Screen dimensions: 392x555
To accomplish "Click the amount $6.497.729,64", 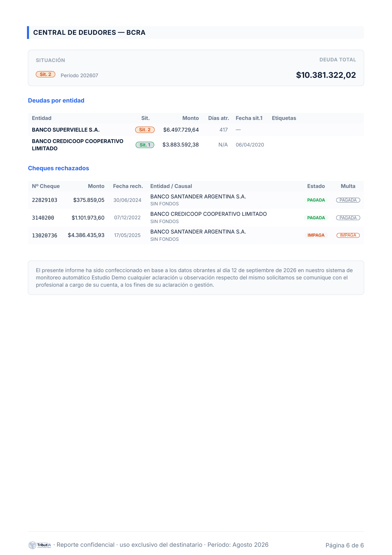I will [181, 130].
